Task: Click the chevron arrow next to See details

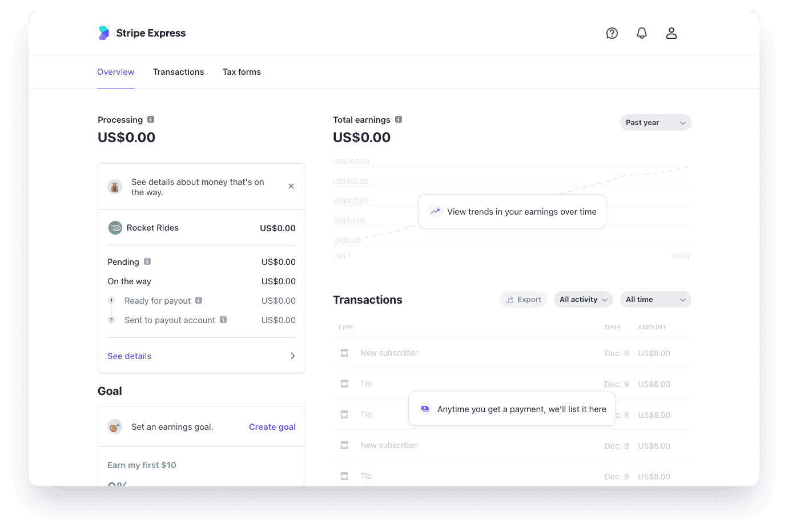Action: [292, 356]
